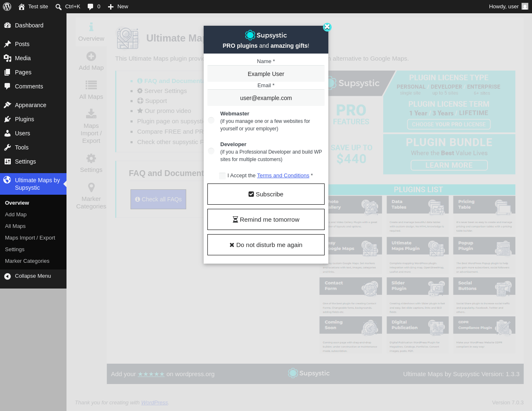
Task: Select the Developer radio option
Action: point(211,151)
